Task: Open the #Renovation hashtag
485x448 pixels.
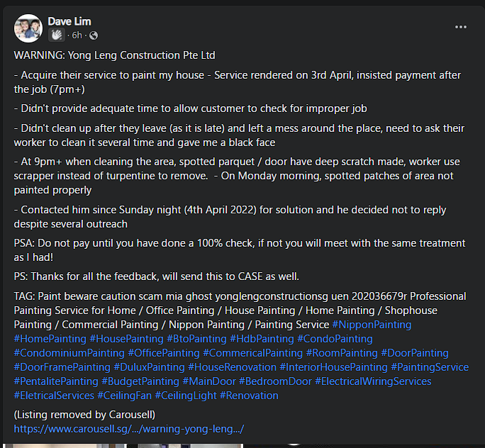Action: tap(249, 396)
